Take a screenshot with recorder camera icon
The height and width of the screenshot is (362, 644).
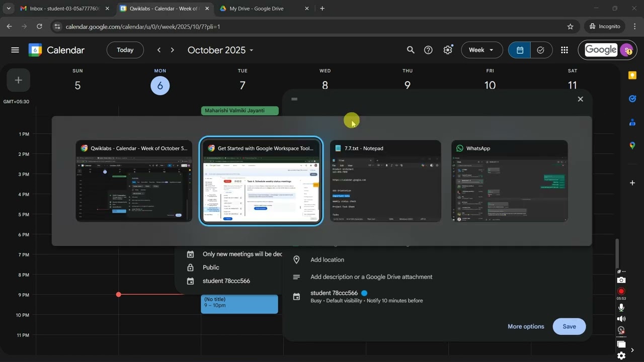tap(621, 280)
